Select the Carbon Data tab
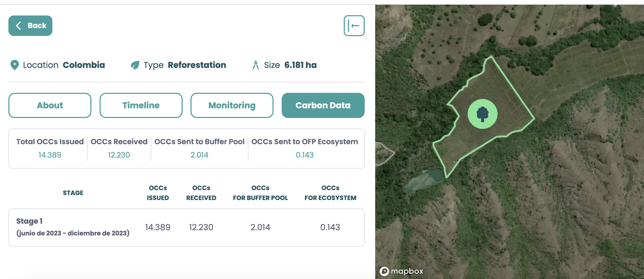The image size is (644, 279). click(323, 105)
